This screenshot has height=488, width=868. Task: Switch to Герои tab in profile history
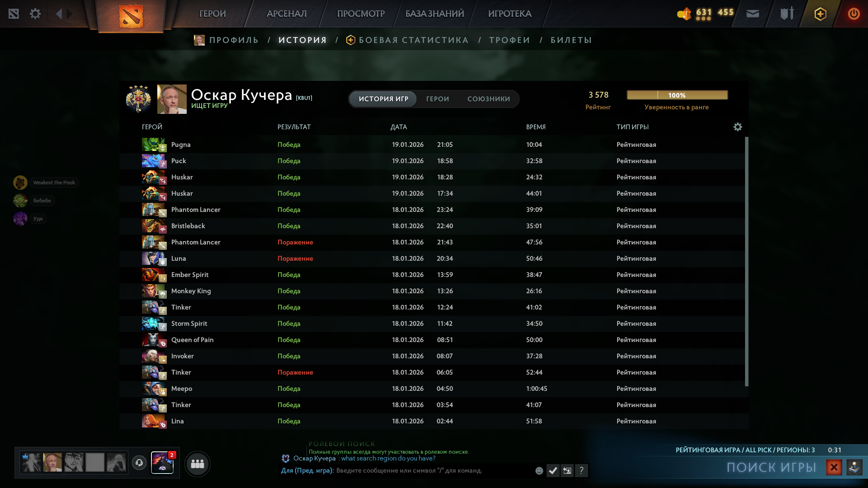(x=437, y=99)
